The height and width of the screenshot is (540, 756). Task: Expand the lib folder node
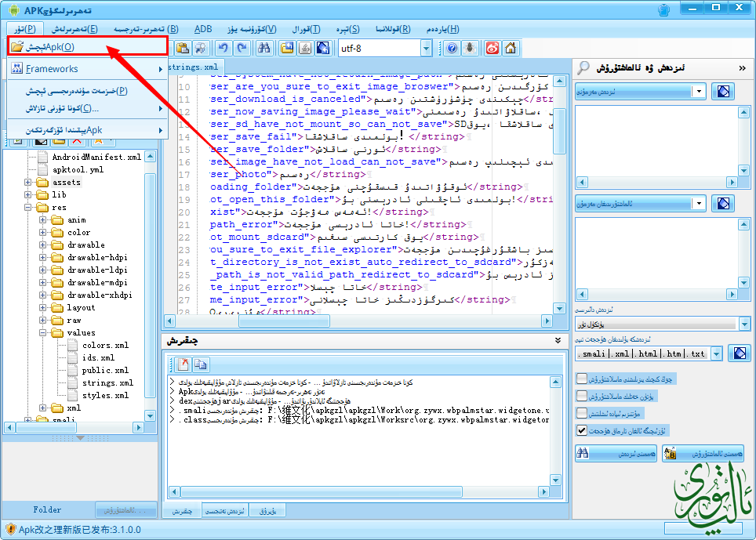coord(28,194)
